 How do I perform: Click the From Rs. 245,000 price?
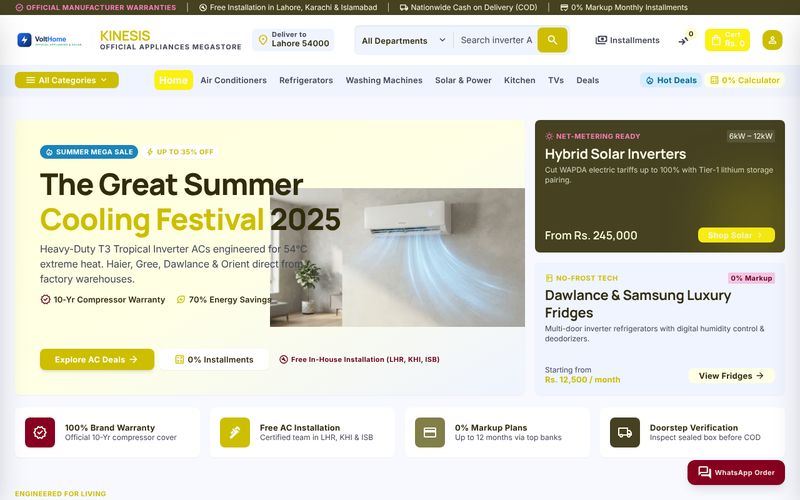(591, 236)
